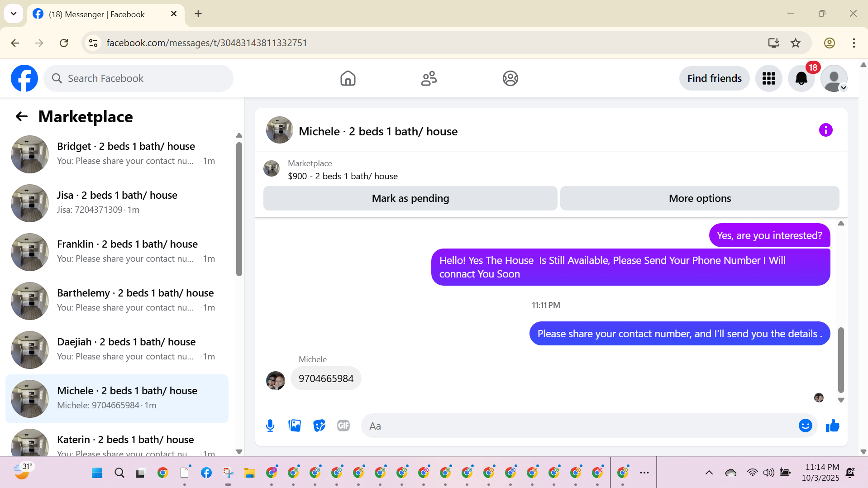Click the chat messages scrollbar
Screen dimensions: 868x488
(841, 360)
